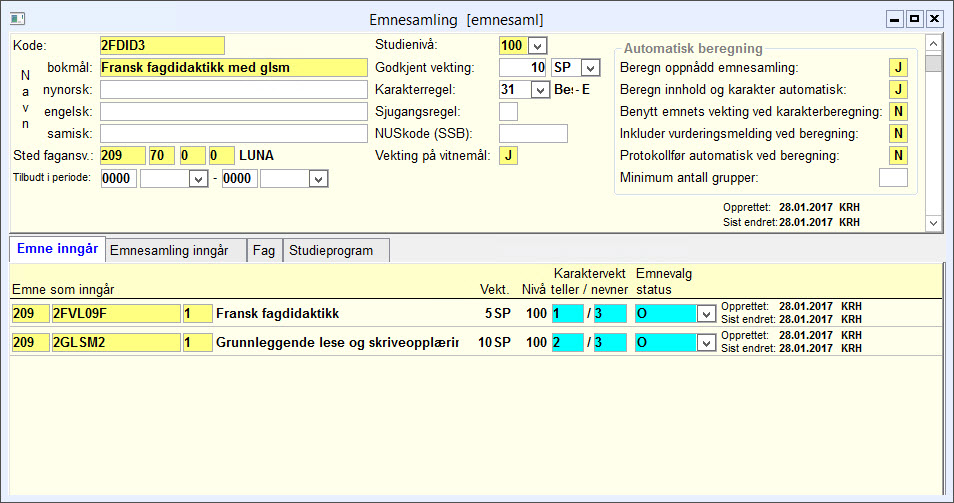This screenshot has width=954, height=503.
Task: Select Grunnleggende lese og skriveopplæring text
Action: click(337, 343)
